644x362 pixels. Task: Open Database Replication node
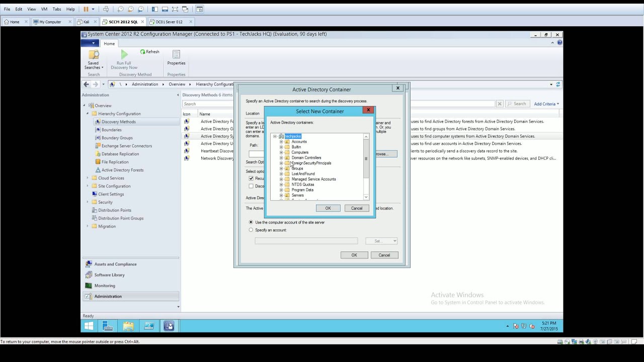tap(120, 154)
